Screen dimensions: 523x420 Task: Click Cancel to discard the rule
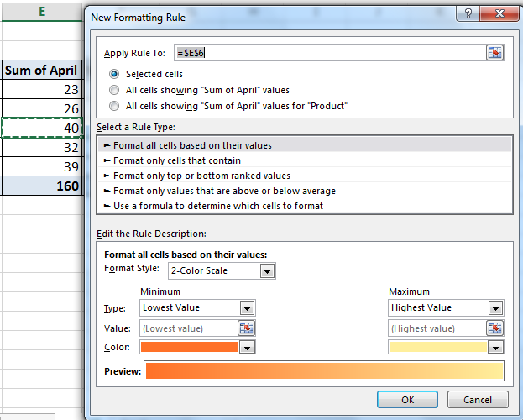pyautogui.click(x=478, y=400)
